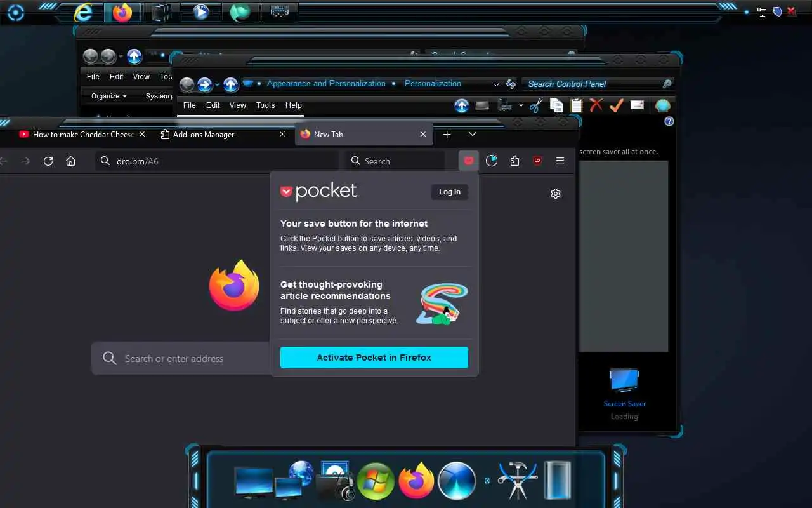Image resolution: width=812 pixels, height=508 pixels.
Task: Open a new tab with the plus button
Action: pyautogui.click(x=447, y=135)
